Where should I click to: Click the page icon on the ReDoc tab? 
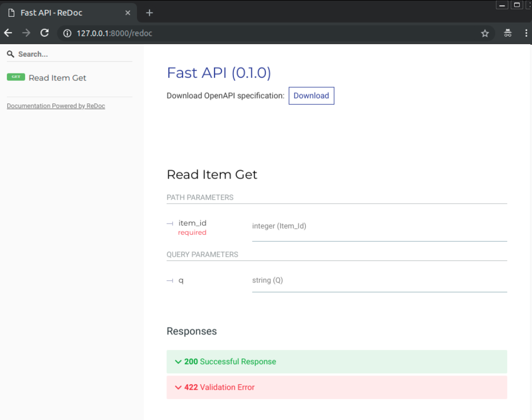point(12,13)
